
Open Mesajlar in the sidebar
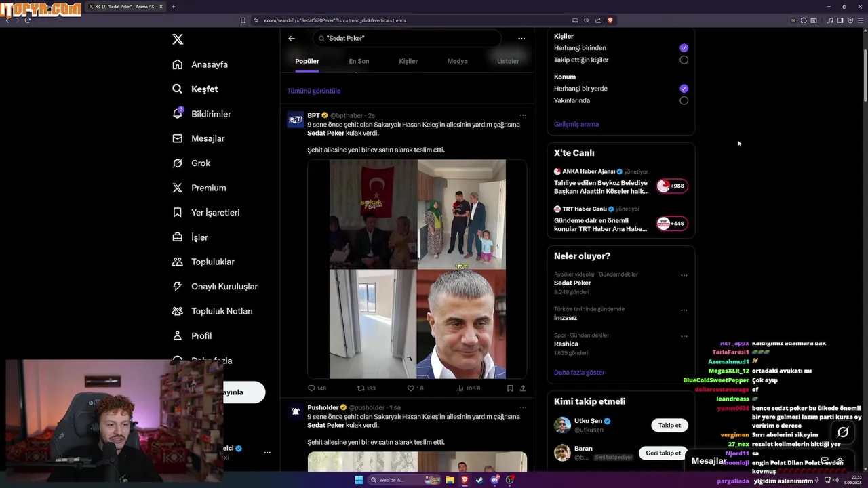pyautogui.click(x=199, y=138)
